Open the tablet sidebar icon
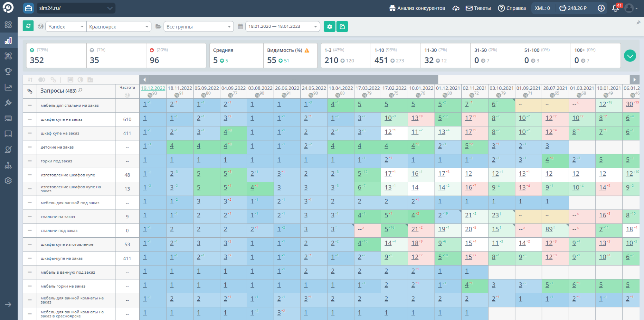This screenshot has width=644, height=320. (x=8, y=134)
